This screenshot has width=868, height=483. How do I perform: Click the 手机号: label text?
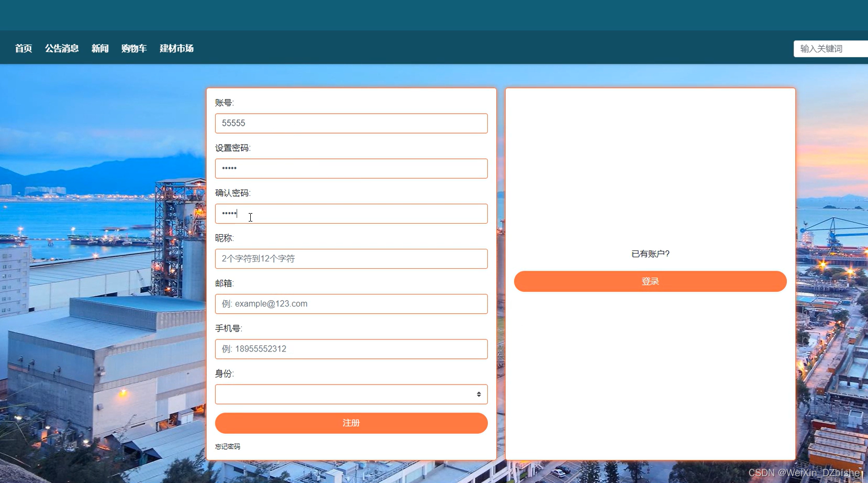[229, 328]
